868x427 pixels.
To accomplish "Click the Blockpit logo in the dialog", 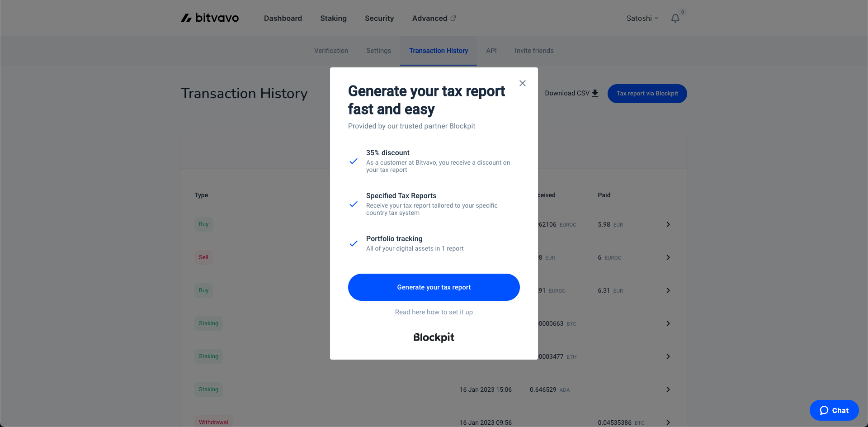I will tap(434, 337).
